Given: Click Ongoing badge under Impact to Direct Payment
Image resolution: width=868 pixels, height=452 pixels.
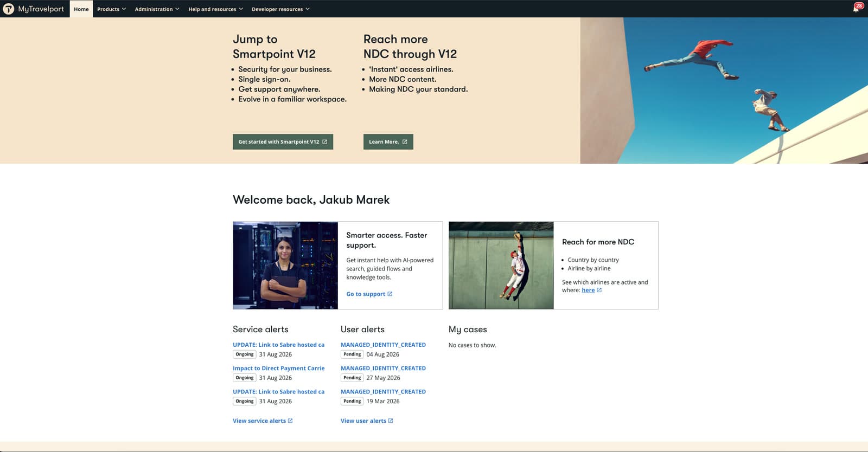Looking at the screenshot, I should 245,378.
